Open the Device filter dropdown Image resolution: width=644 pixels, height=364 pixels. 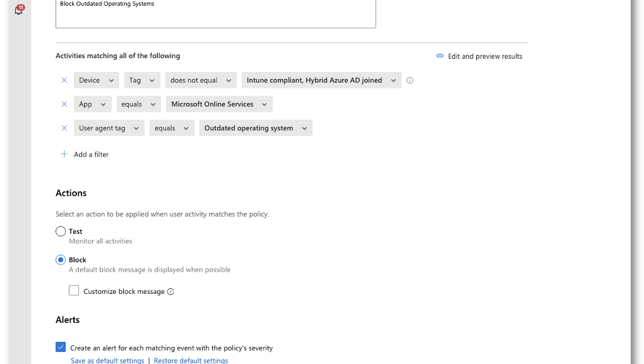click(97, 80)
